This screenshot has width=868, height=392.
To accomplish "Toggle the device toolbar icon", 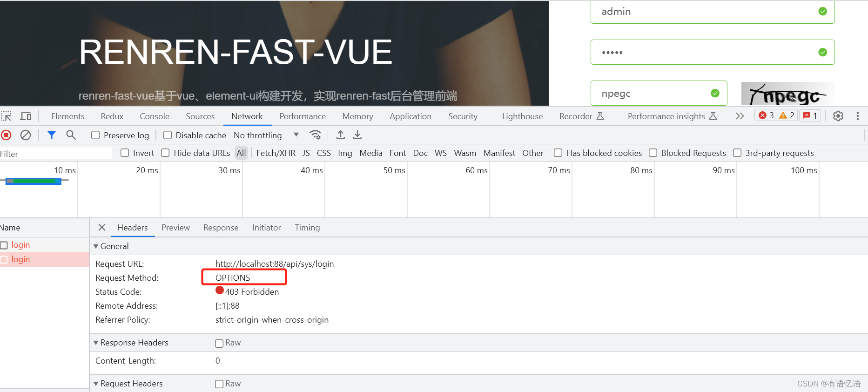I will point(26,116).
